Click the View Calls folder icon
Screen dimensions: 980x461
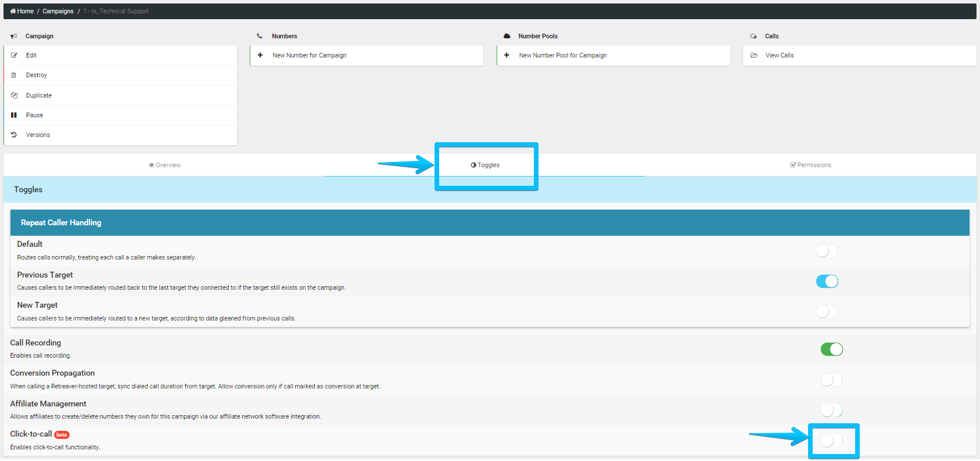[753, 56]
